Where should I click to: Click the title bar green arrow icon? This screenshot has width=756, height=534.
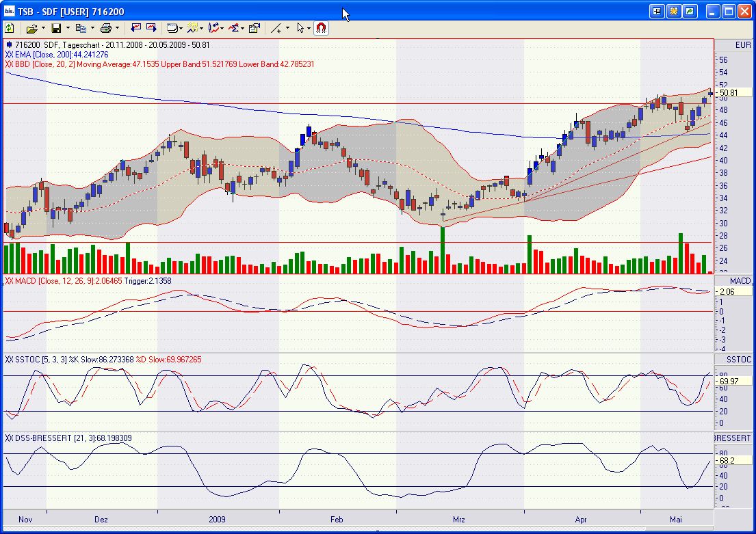coord(690,11)
